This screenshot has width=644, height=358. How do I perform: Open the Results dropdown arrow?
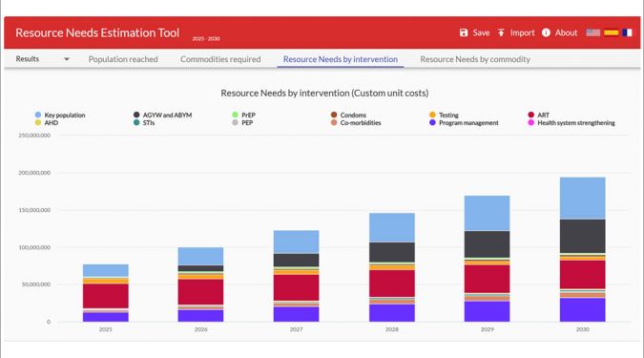coord(67,59)
